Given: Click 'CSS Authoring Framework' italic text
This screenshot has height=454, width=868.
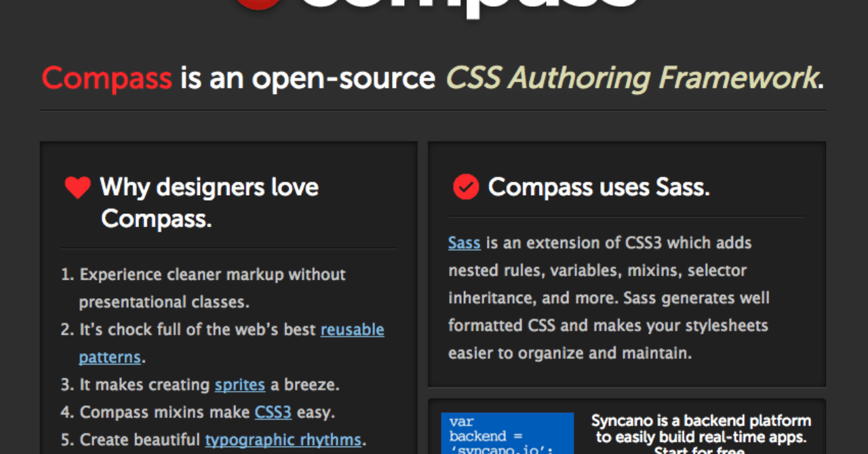Looking at the screenshot, I should click(631, 79).
